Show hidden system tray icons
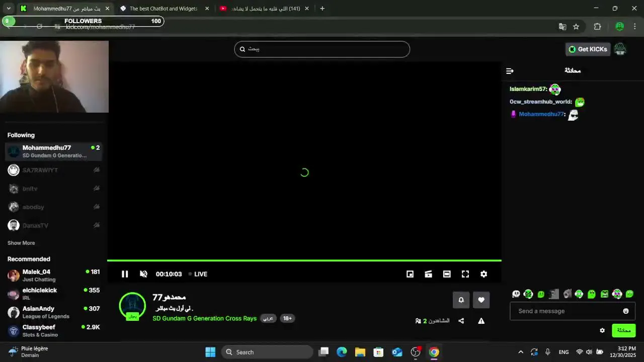 pyautogui.click(x=521, y=352)
